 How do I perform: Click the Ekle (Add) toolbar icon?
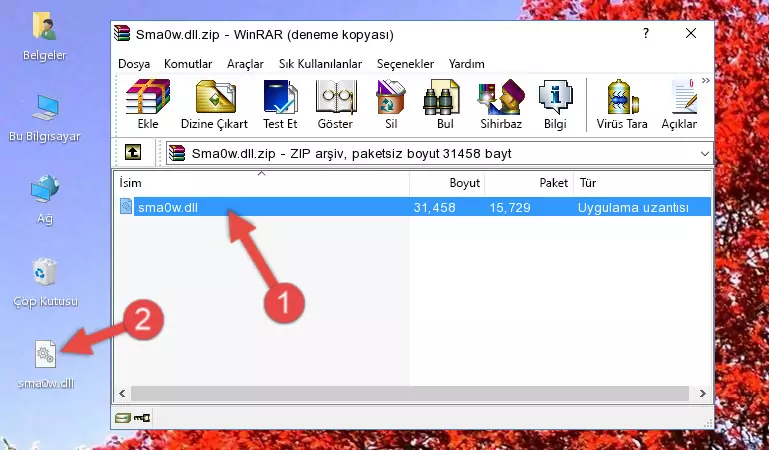click(148, 104)
